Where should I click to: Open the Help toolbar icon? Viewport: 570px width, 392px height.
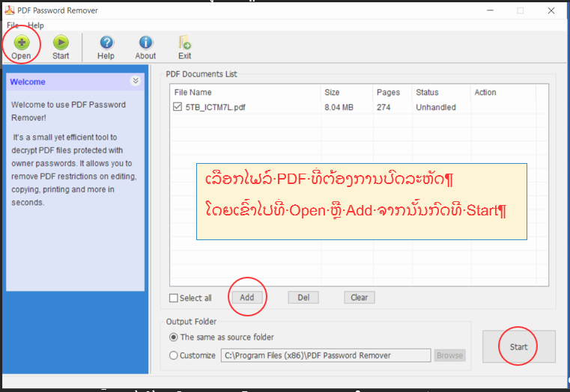pyautogui.click(x=106, y=43)
